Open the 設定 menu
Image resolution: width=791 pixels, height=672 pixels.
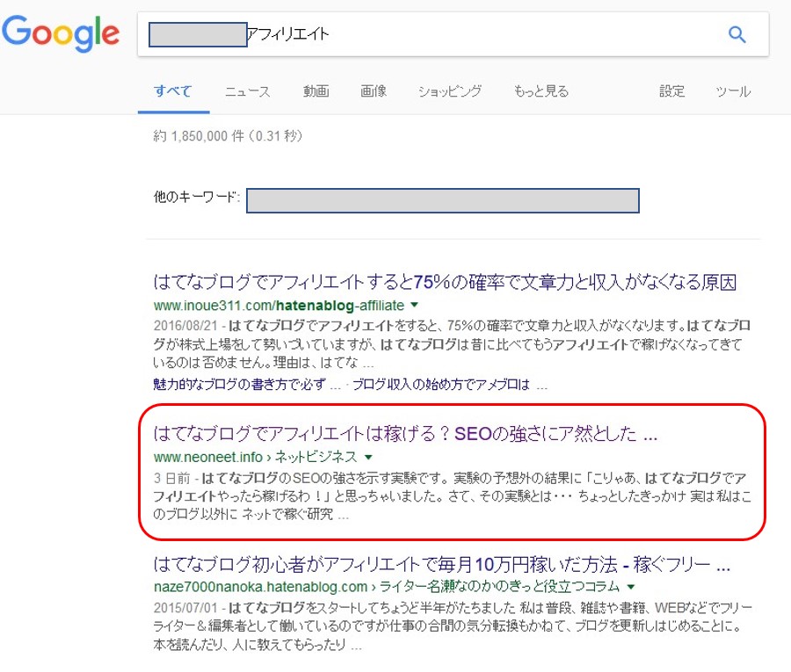[672, 91]
